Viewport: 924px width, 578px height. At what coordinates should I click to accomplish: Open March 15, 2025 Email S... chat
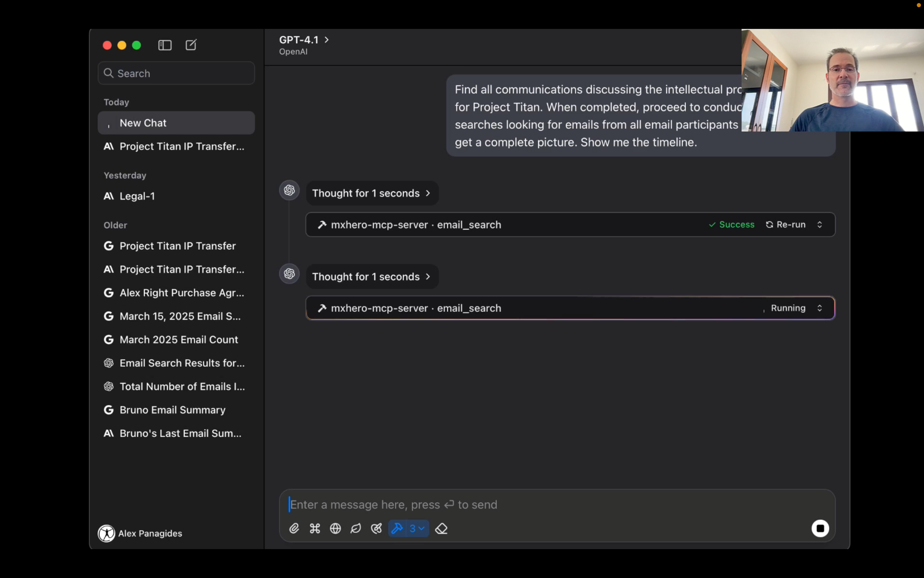(x=176, y=316)
